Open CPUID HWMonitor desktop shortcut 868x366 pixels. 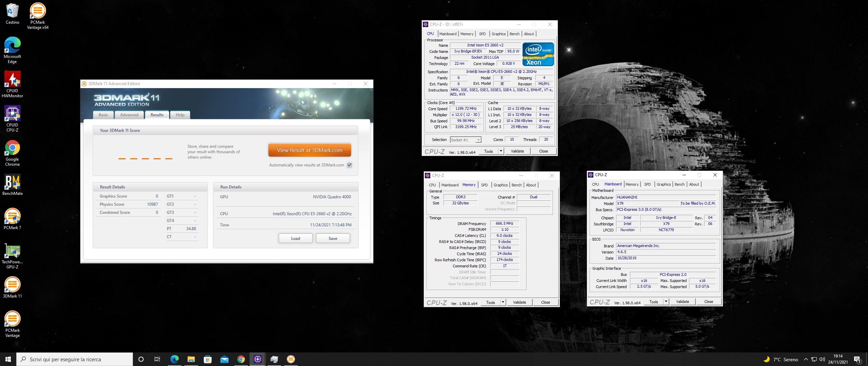click(x=13, y=84)
